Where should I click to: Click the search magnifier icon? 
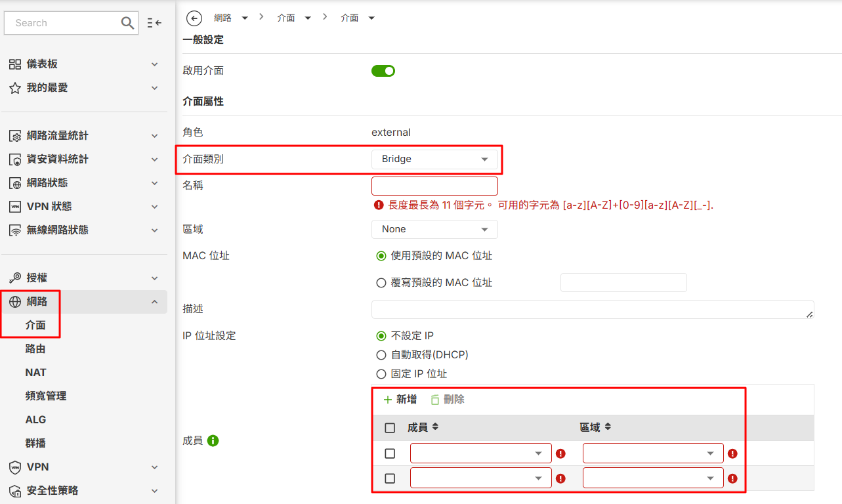click(127, 23)
